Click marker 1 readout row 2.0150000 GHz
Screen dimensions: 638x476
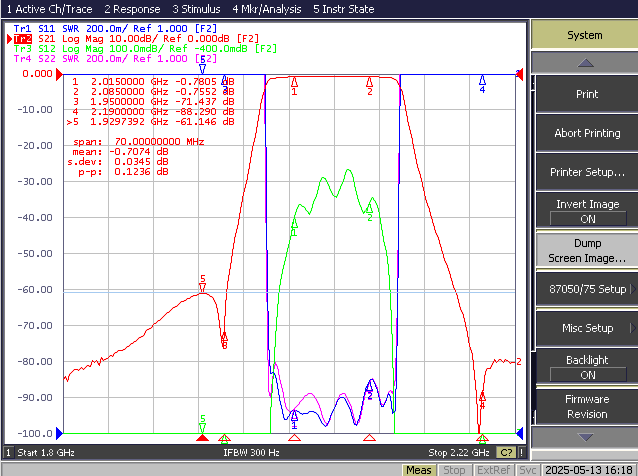(153, 82)
